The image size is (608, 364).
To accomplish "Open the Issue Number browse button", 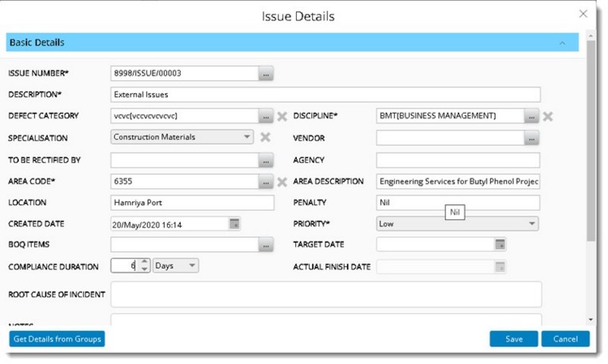I will tap(266, 74).
